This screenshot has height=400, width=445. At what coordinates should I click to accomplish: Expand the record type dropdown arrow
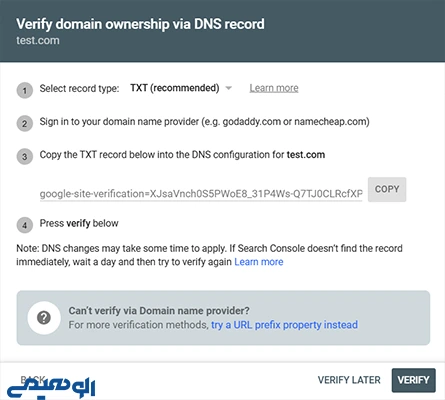point(229,88)
